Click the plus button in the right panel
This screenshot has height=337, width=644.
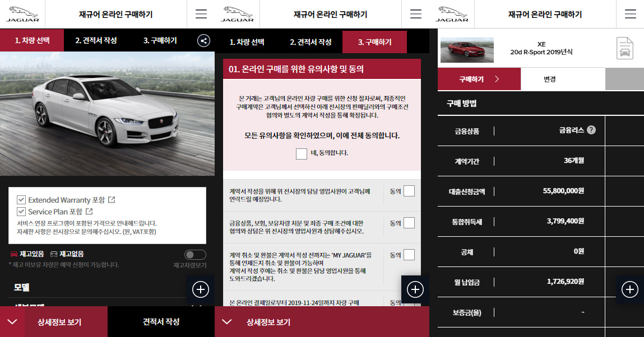tap(630, 289)
